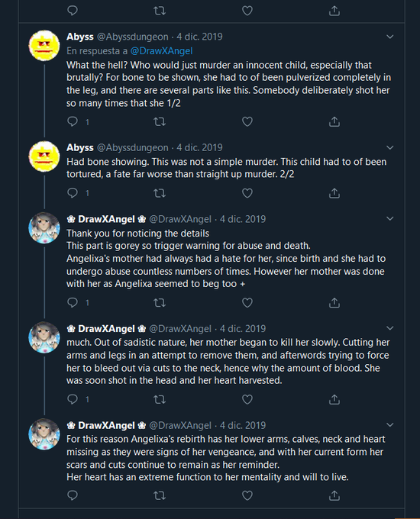
Task: Share DrawXAngel's final tweet about vengeance
Action: coord(334,495)
